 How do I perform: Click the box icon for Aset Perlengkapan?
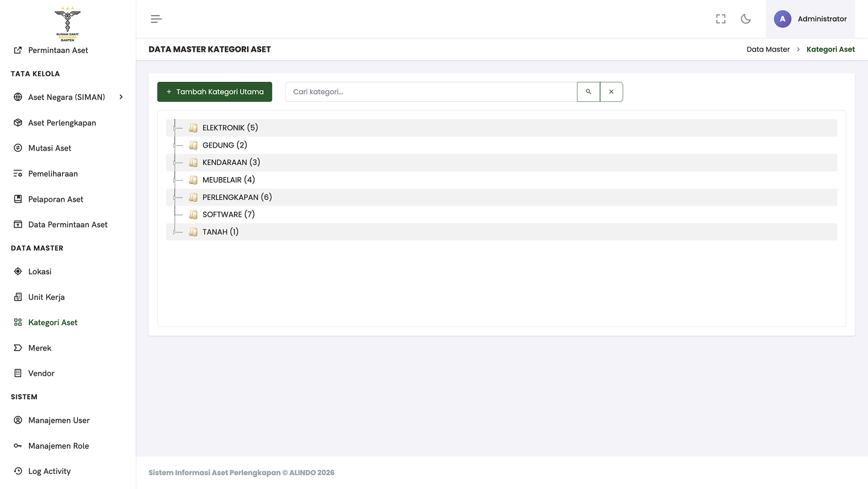click(17, 123)
